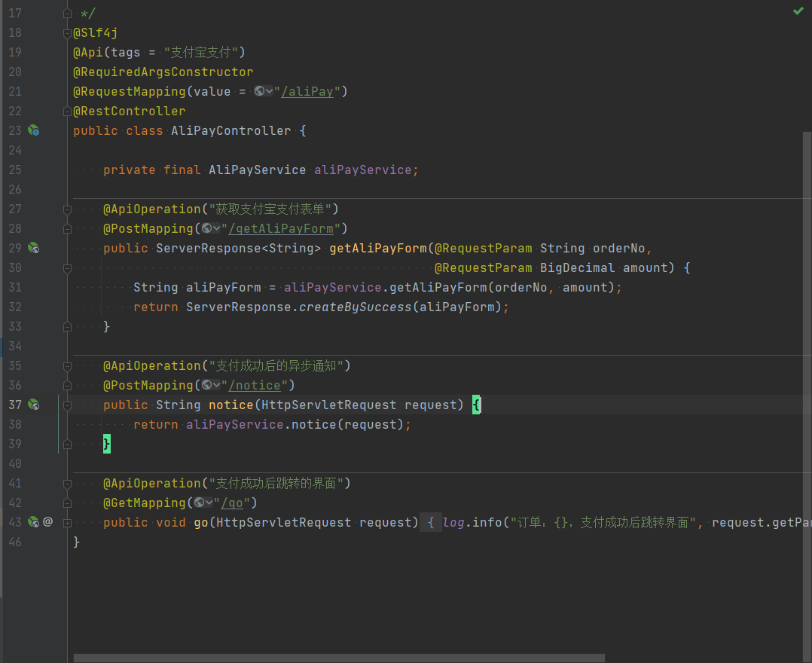This screenshot has width=812, height=663.
Task: Click the Spring gutter icon beside the go method
Action: pos(33,521)
